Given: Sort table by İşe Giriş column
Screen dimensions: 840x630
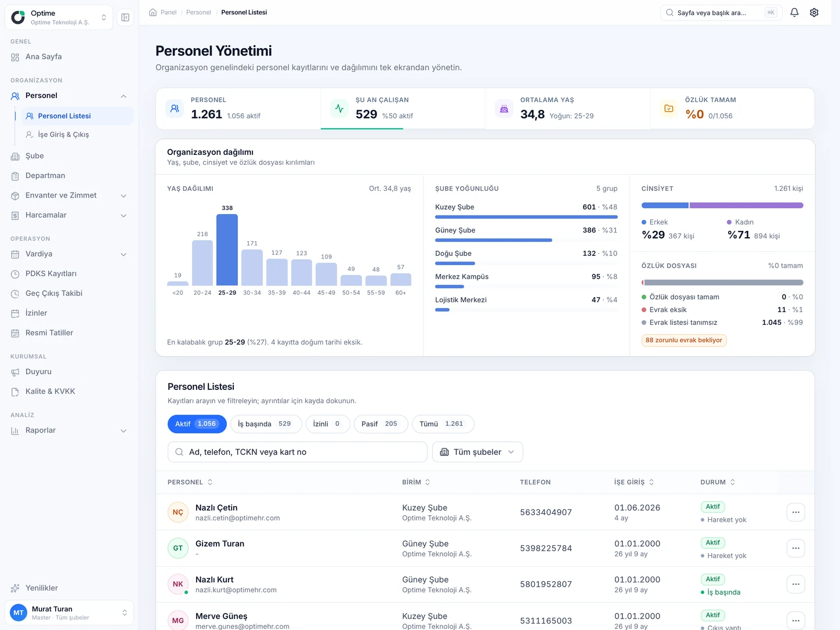Looking at the screenshot, I should (x=634, y=482).
